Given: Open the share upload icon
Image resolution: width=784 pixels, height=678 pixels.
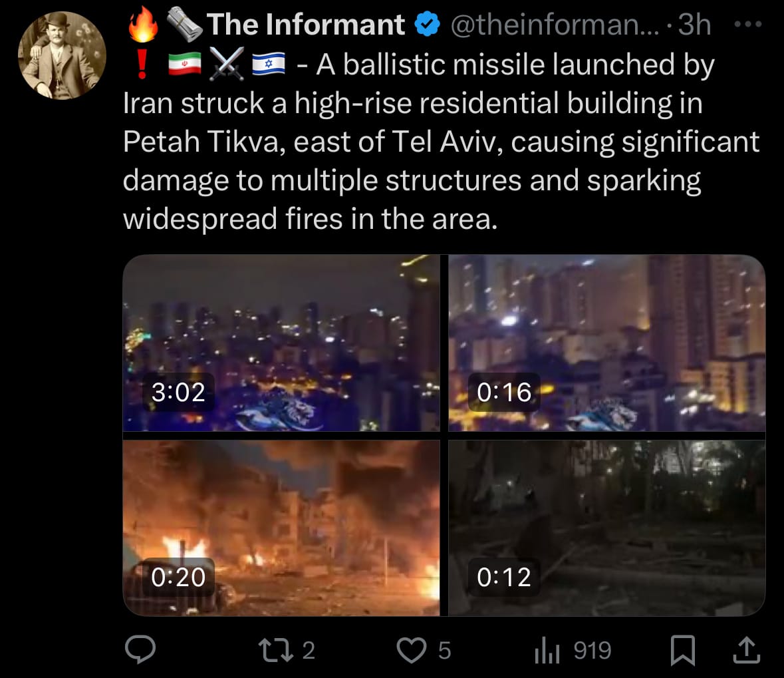Looking at the screenshot, I should coord(747,649).
